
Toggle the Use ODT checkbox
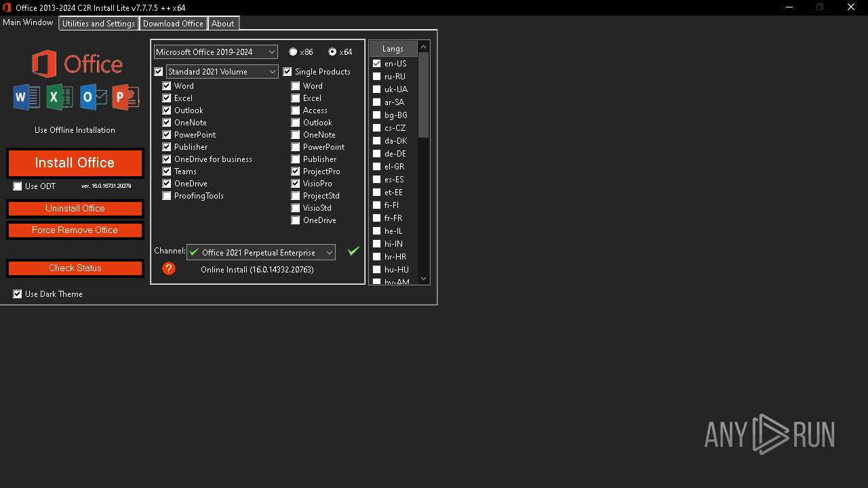point(18,186)
